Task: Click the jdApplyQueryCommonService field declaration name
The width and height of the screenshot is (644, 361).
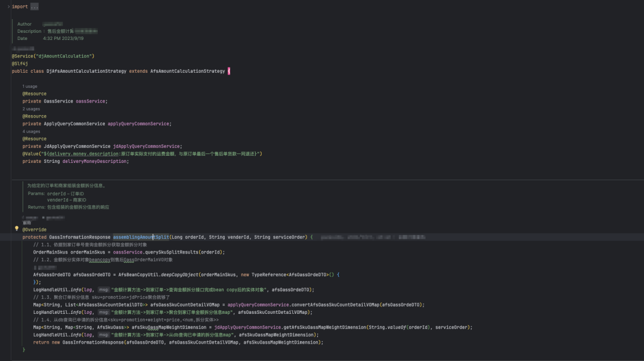Action: click(x=146, y=146)
